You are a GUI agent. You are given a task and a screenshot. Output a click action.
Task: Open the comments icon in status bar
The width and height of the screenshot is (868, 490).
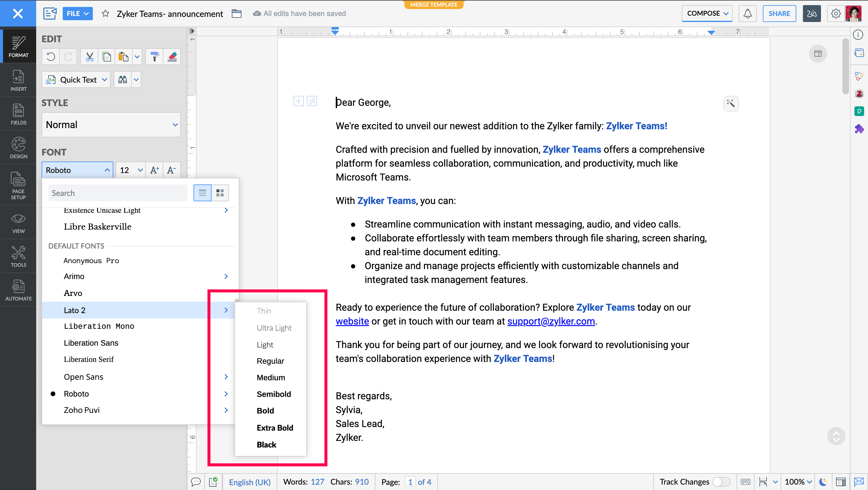click(196, 482)
